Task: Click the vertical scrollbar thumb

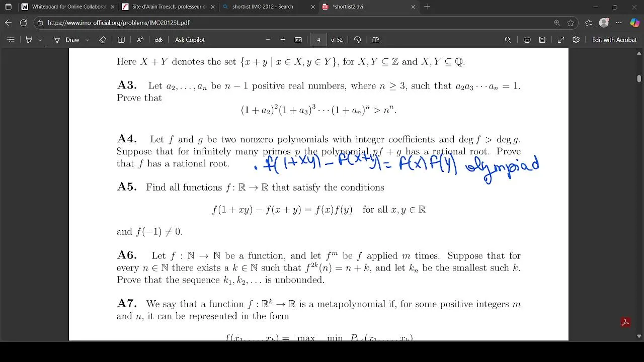Action: point(639,78)
